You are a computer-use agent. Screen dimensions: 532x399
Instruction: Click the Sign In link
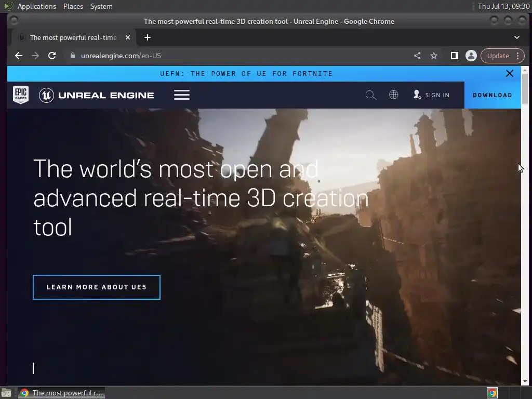pos(437,96)
